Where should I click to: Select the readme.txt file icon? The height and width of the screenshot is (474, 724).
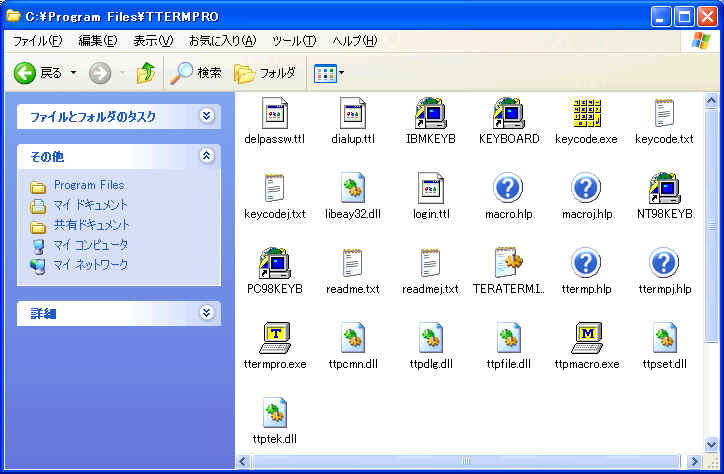[353, 263]
